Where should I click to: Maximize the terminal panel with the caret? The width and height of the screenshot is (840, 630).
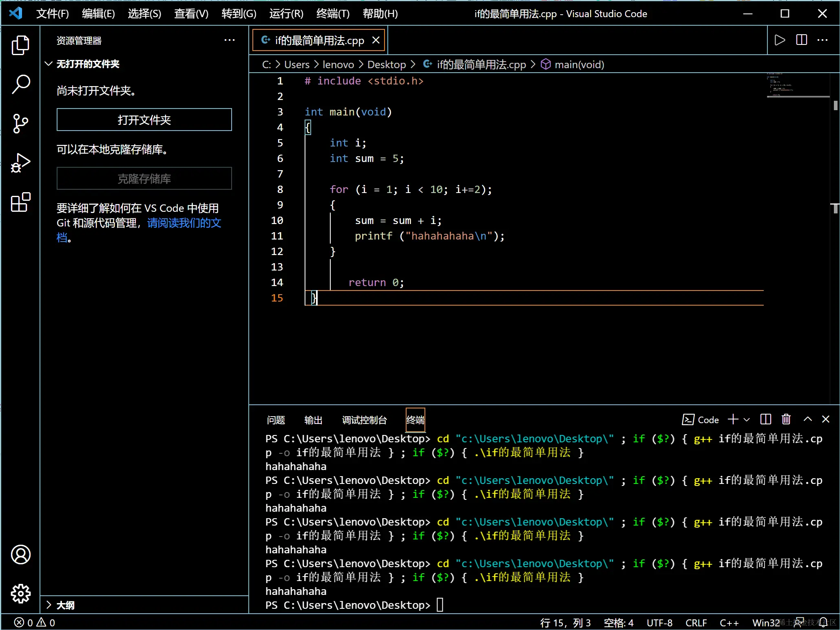point(807,419)
